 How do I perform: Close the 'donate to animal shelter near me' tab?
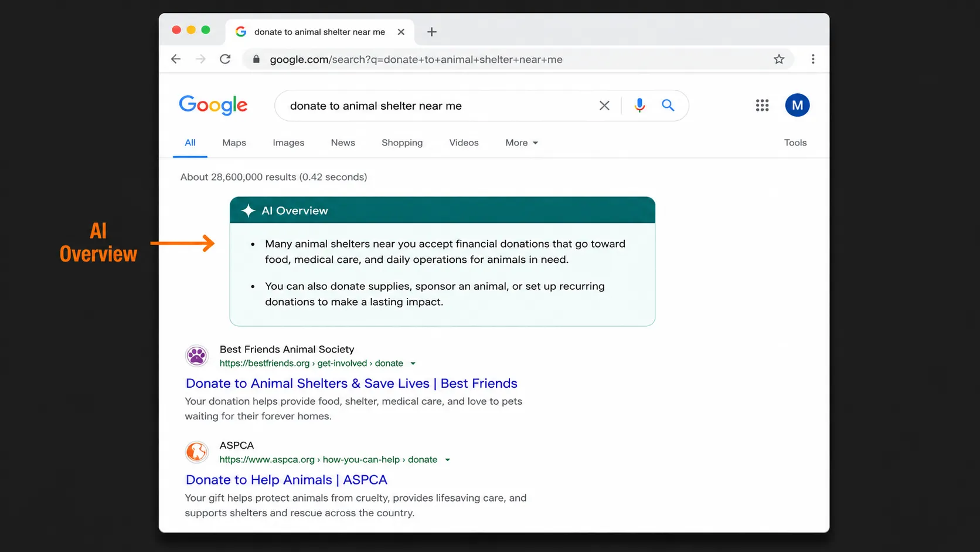tap(401, 32)
